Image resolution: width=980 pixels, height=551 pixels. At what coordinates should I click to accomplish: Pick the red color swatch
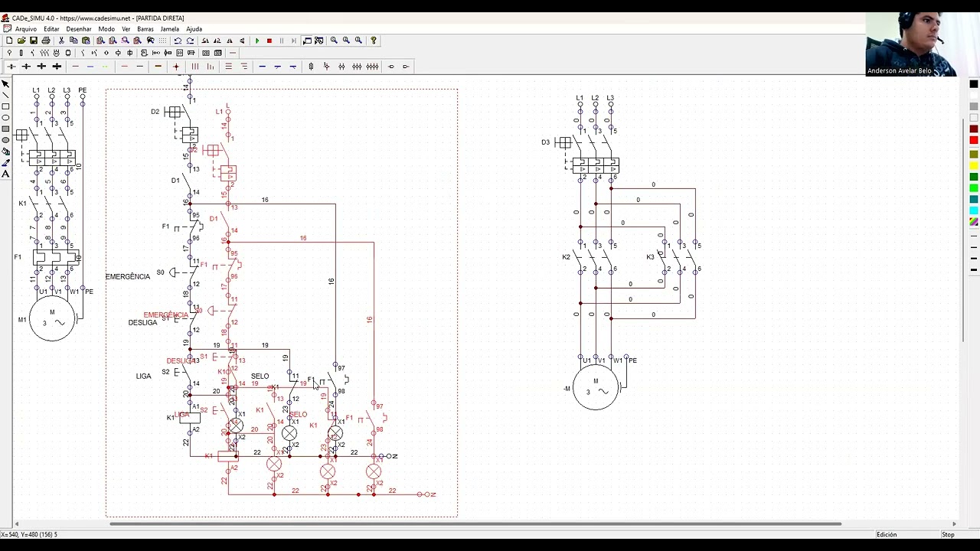[974, 140]
